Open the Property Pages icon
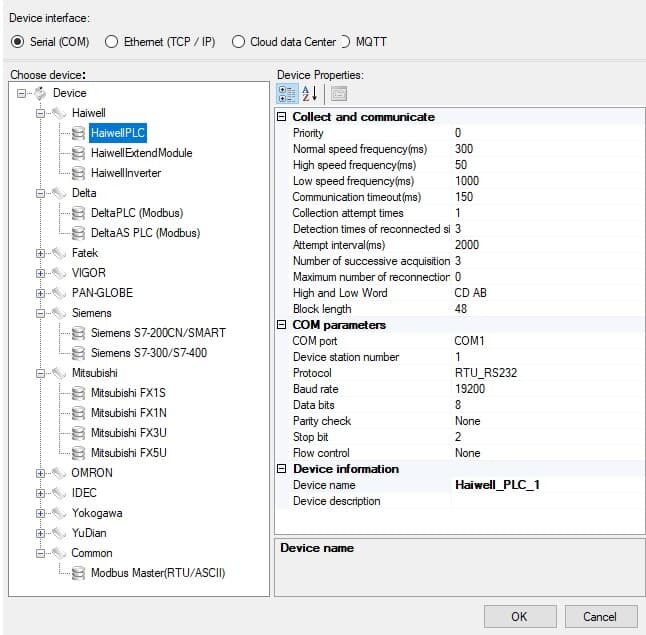The image size is (646, 635). coord(339,94)
